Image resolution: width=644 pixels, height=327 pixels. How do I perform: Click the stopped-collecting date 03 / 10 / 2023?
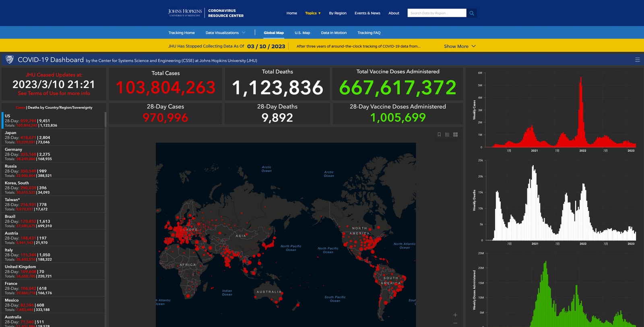(x=266, y=46)
